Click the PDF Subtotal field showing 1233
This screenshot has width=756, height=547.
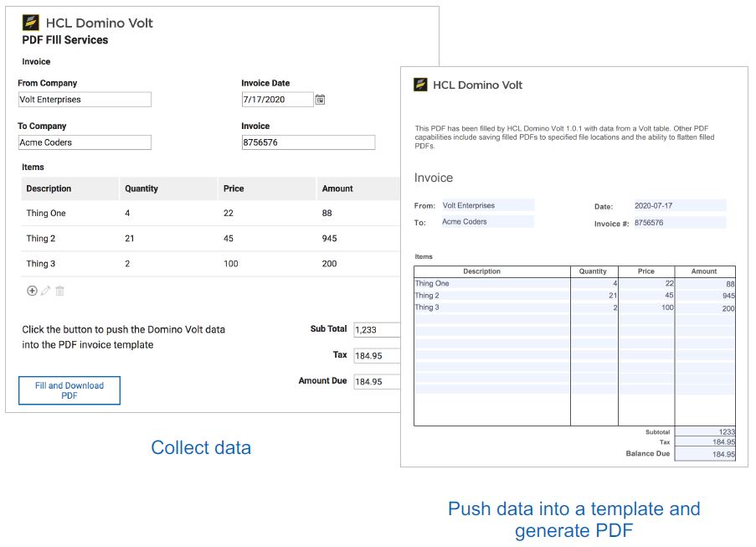click(x=706, y=431)
